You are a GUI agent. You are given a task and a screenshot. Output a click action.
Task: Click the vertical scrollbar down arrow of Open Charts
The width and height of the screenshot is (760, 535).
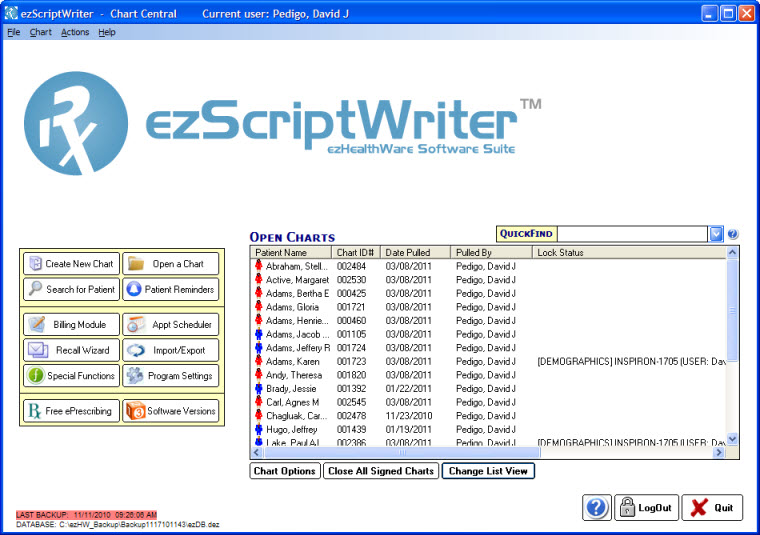tap(732, 439)
